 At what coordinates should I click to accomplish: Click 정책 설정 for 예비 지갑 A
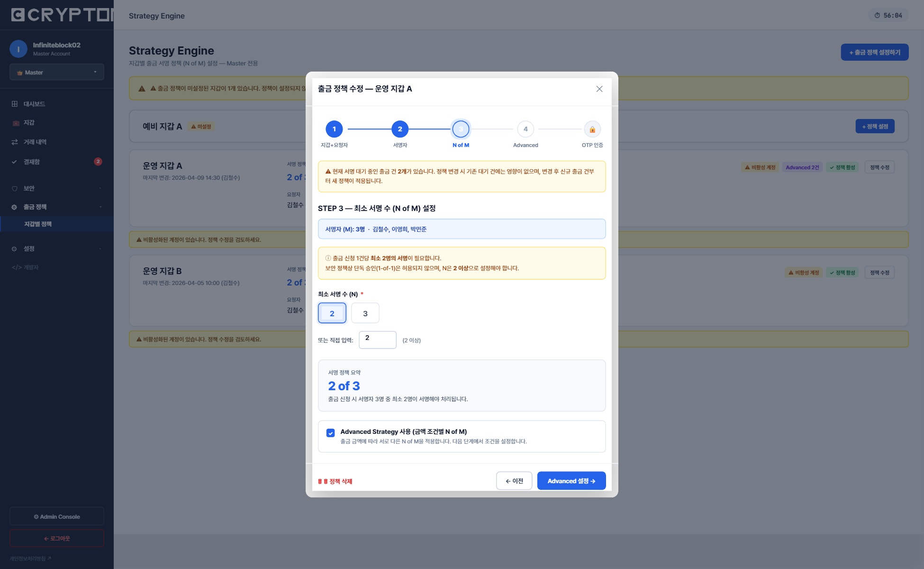click(x=875, y=126)
